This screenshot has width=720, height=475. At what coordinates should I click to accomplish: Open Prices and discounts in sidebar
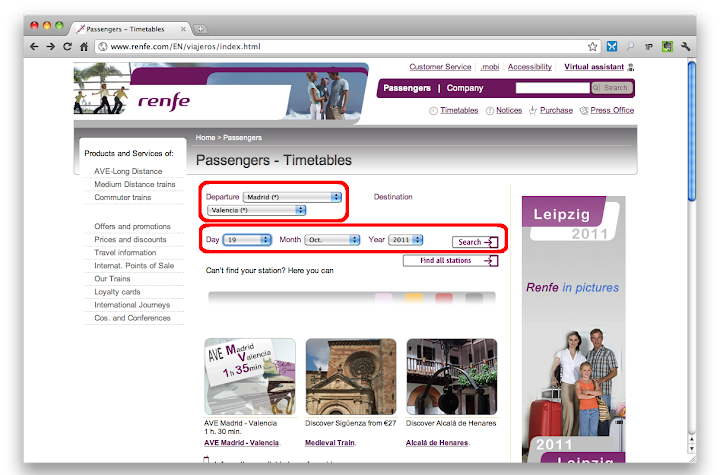pyautogui.click(x=130, y=239)
